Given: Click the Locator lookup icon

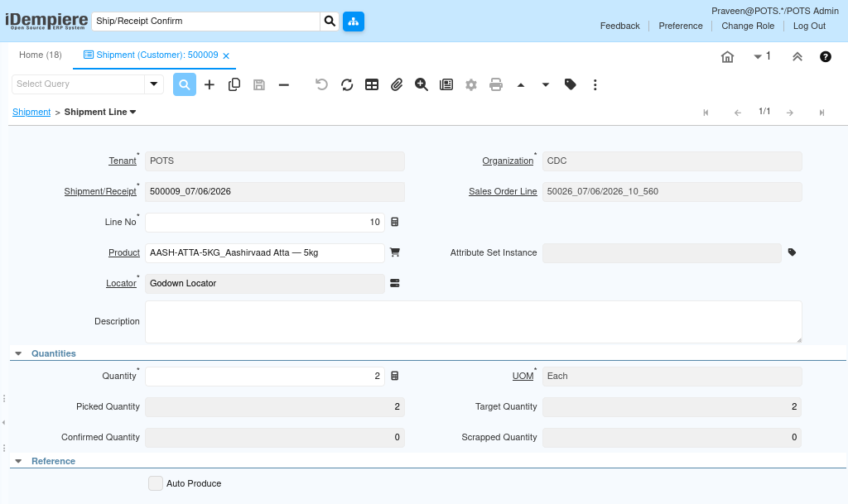Looking at the screenshot, I should 395,283.
